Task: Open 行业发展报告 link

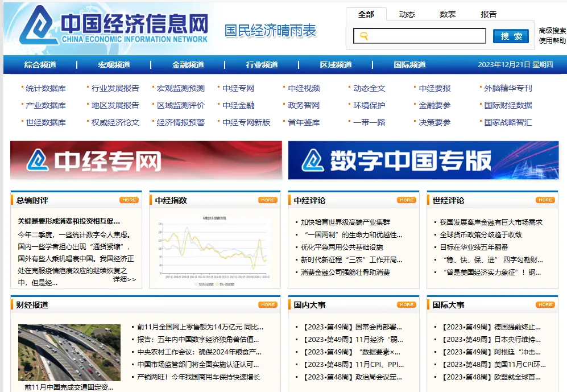Action: [x=115, y=88]
